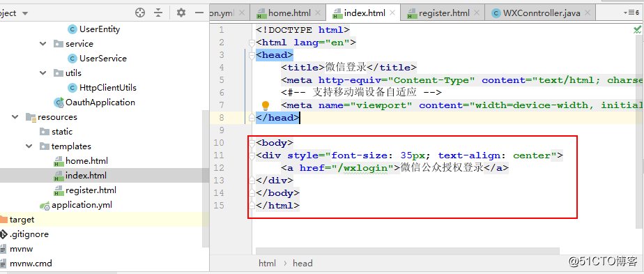Fold the closing head marker on line 8
644x274 pixels.
tap(252, 118)
